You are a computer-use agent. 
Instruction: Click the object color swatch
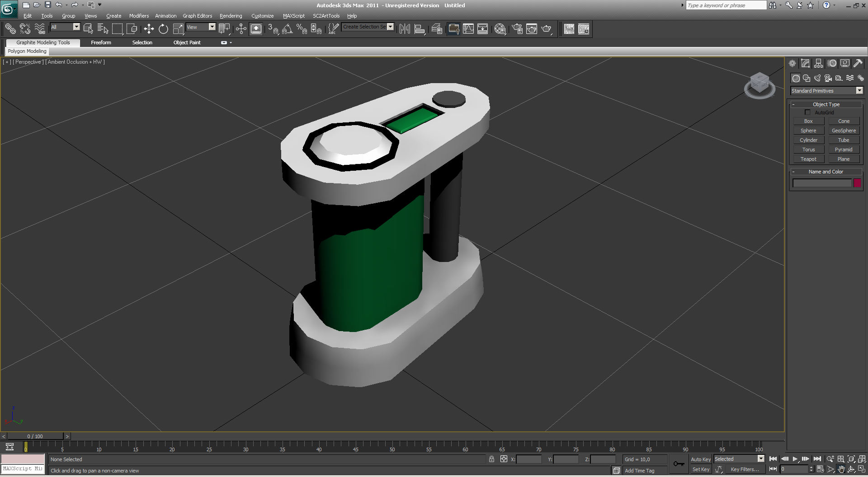[x=857, y=183]
